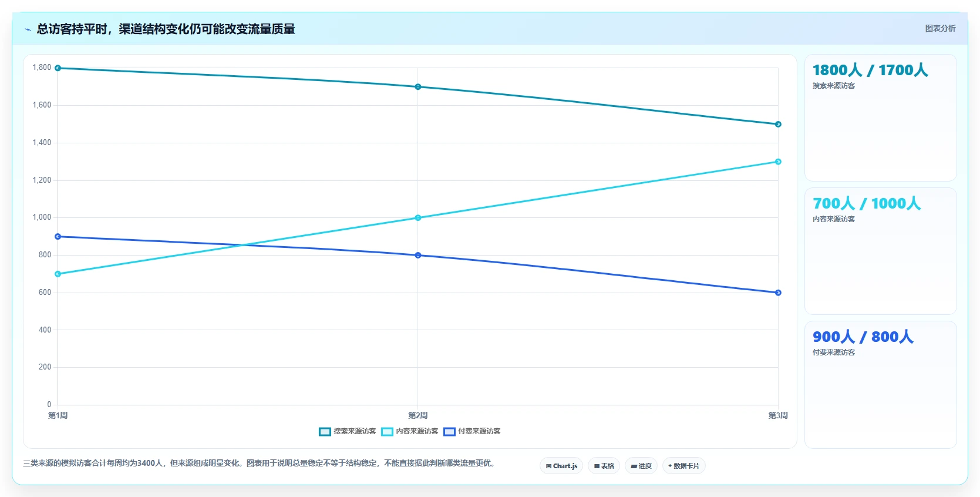Toggle the 内容来源访客 legend swatch
This screenshot has width=980, height=497.
(387, 432)
